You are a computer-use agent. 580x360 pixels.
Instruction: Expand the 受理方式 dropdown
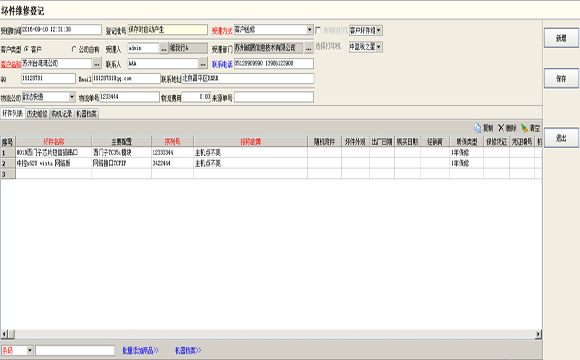tap(310, 30)
